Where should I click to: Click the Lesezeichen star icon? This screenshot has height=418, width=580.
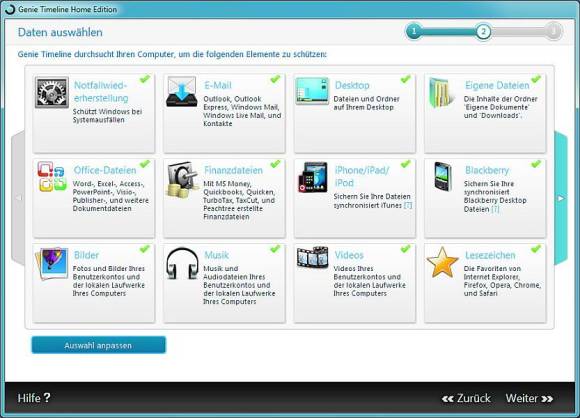coord(442,262)
